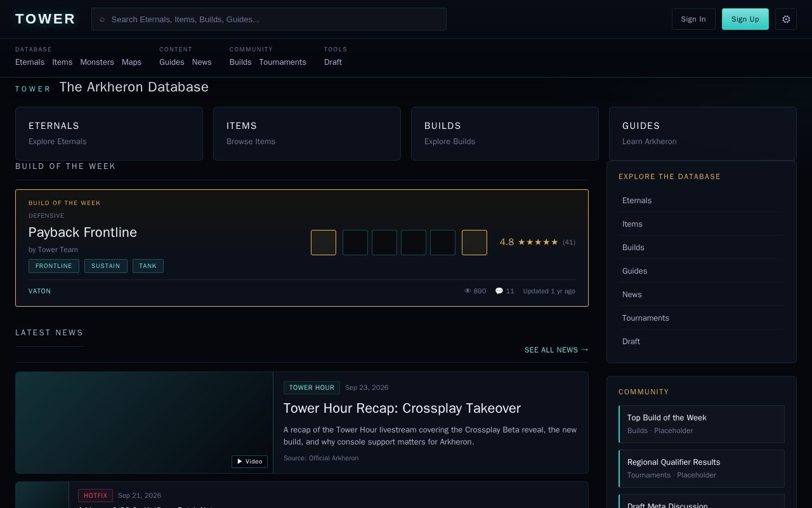Open Regional Qualifier Results community card

(x=702, y=469)
